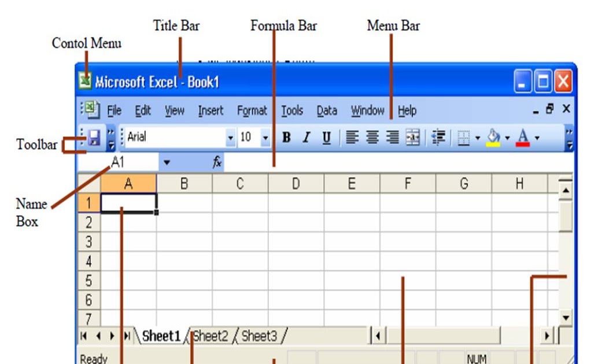Click in the formula bar input area
The width and height of the screenshot is (594, 364).
click(399, 162)
